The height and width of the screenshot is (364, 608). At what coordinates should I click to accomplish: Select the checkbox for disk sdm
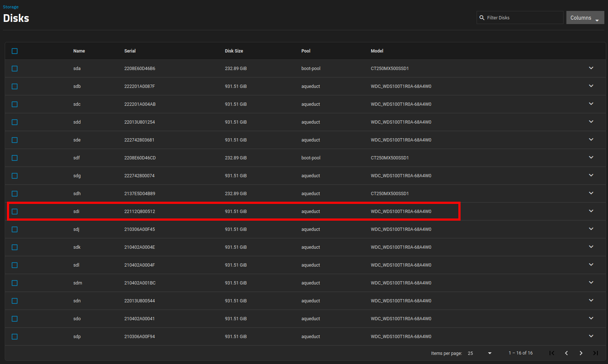[x=15, y=283]
